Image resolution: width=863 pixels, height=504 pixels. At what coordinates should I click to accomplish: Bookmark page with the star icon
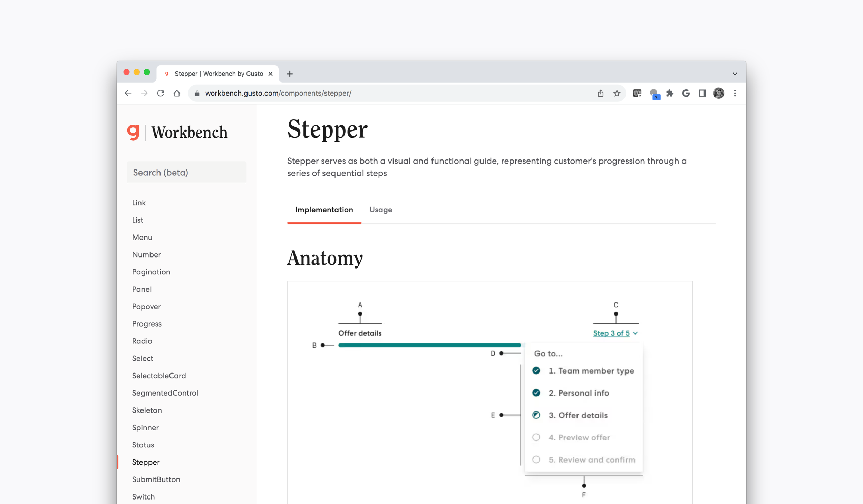[617, 93]
